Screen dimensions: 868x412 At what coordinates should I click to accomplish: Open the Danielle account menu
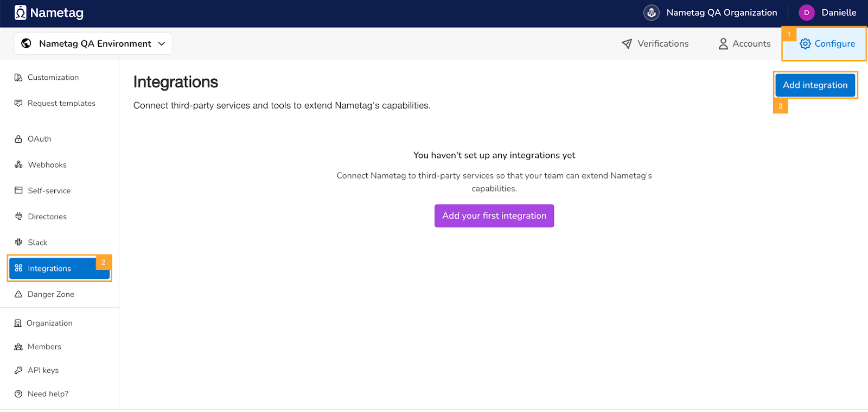(x=838, y=12)
